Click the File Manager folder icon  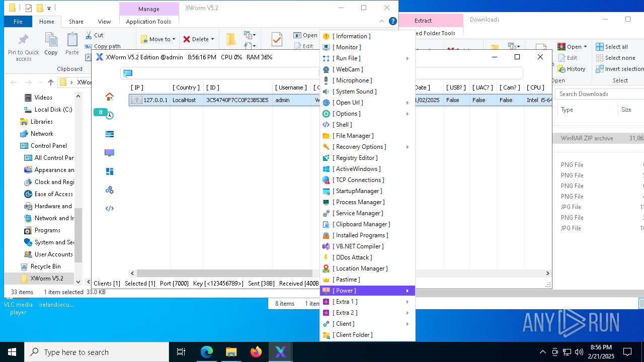pos(326,136)
